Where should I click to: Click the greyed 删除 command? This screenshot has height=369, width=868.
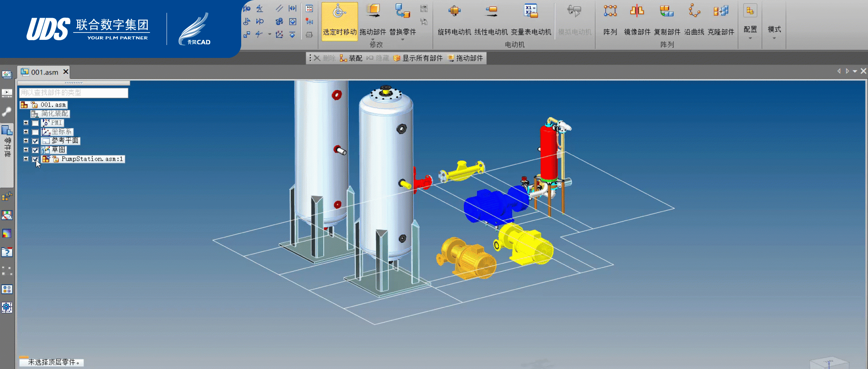coord(325,58)
